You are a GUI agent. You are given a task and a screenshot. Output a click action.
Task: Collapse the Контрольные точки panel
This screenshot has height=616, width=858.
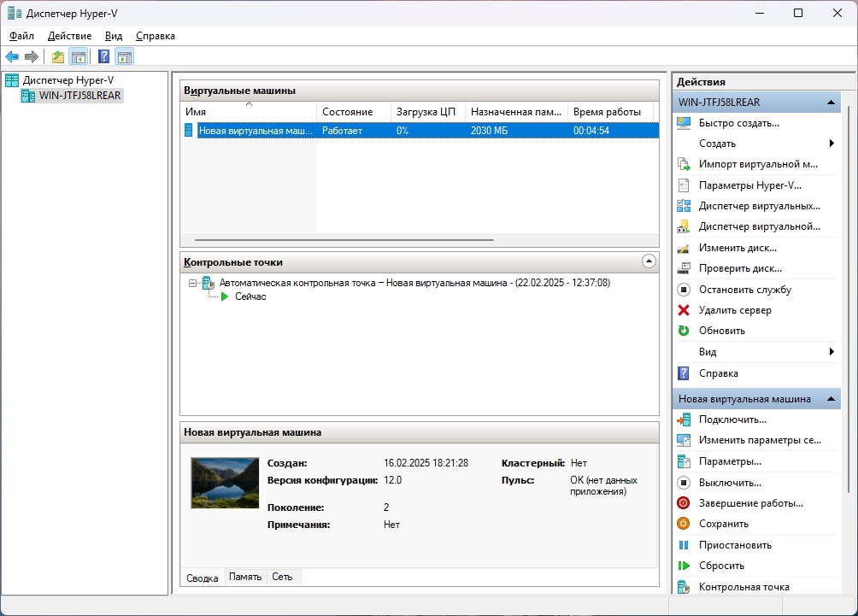649,261
